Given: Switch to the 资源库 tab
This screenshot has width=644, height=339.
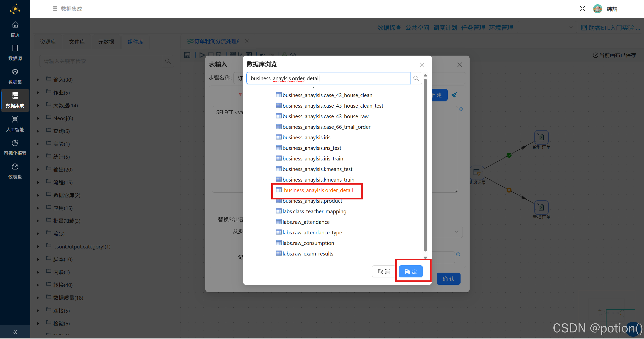Looking at the screenshot, I should pyautogui.click(x=48, y=42).
